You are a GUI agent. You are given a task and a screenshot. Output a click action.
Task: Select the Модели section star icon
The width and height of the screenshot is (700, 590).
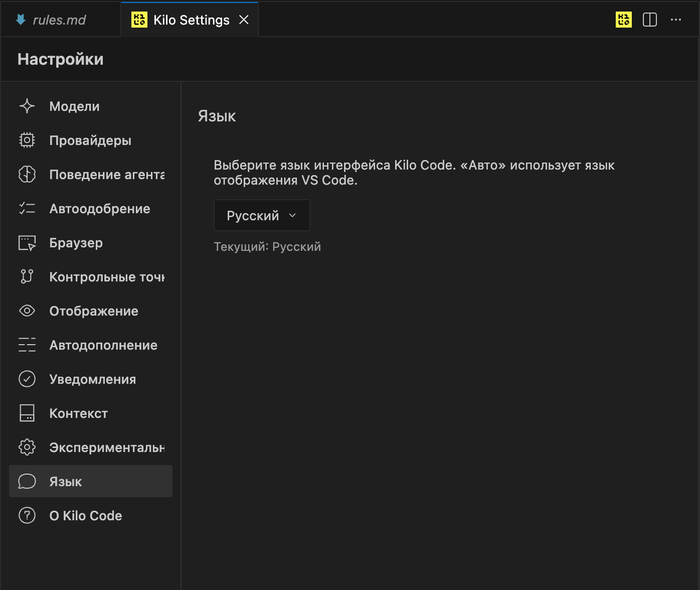pyautogui.click(x=27, y=106)
